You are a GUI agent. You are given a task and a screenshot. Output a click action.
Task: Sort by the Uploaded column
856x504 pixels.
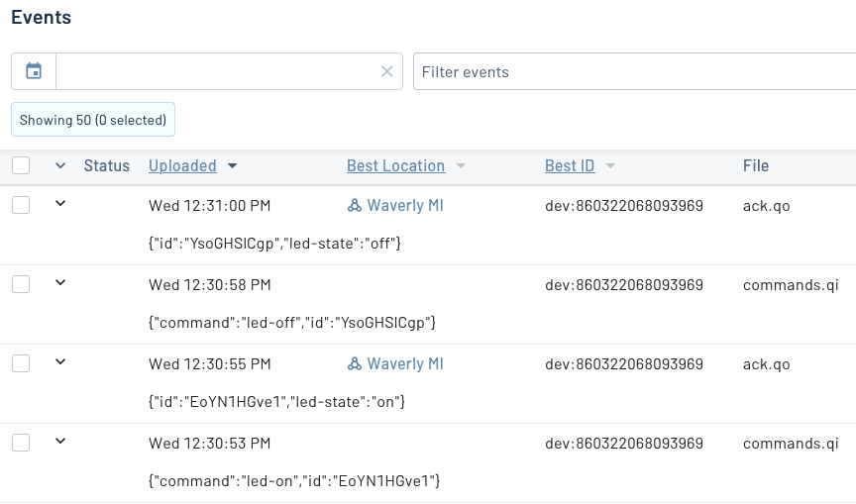pyautogui.click(x=182, y=165)
